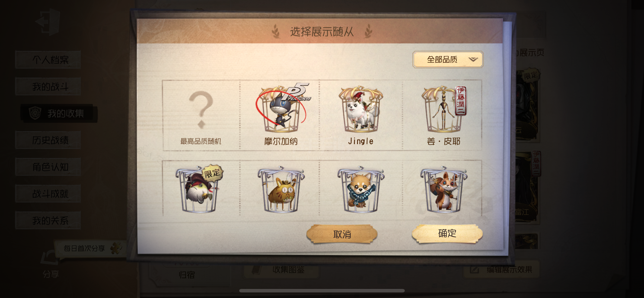Screen dimensions: 644x298
Task: Expand the quality filter arrow chevron
Action: [x=473, y=60]
